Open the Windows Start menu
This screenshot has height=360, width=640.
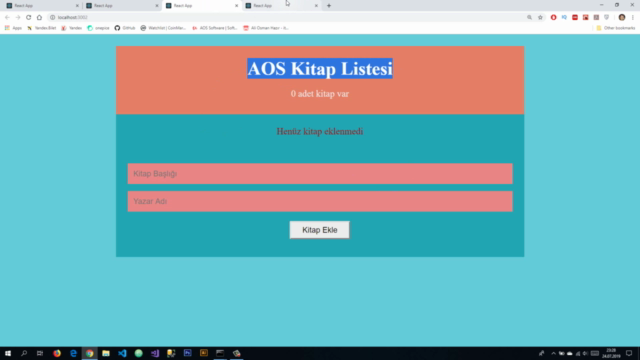[8, 353]
